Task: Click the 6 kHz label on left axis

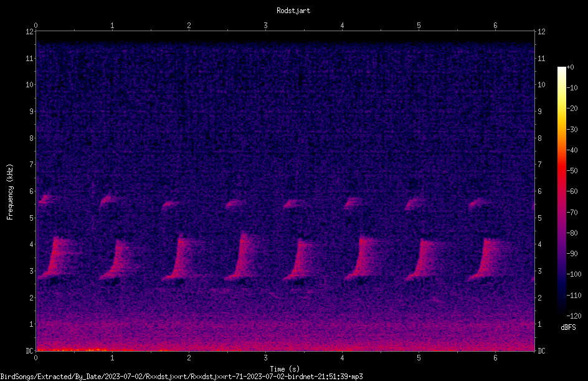Action: pos(31,191)
